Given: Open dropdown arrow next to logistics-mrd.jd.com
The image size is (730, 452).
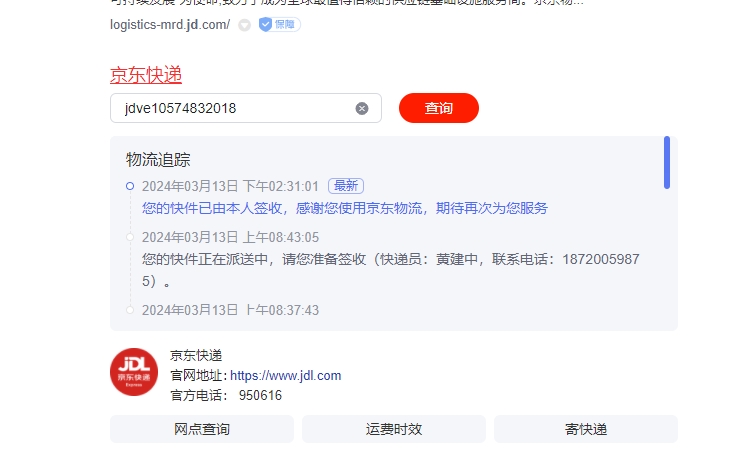Looking at the screenshot, I should click(x=244, y=25).
